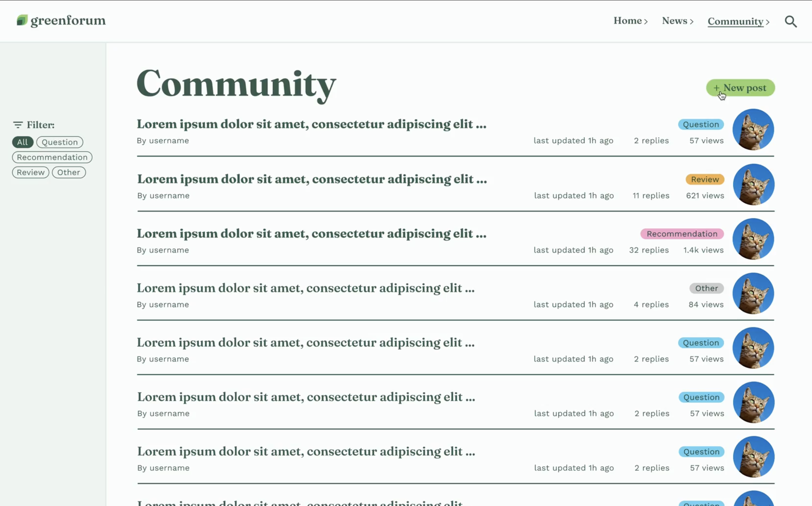This screenshot has width=812, height=506.
Task: Click the greenforum leaf logo icon
Action: [22, 20]
